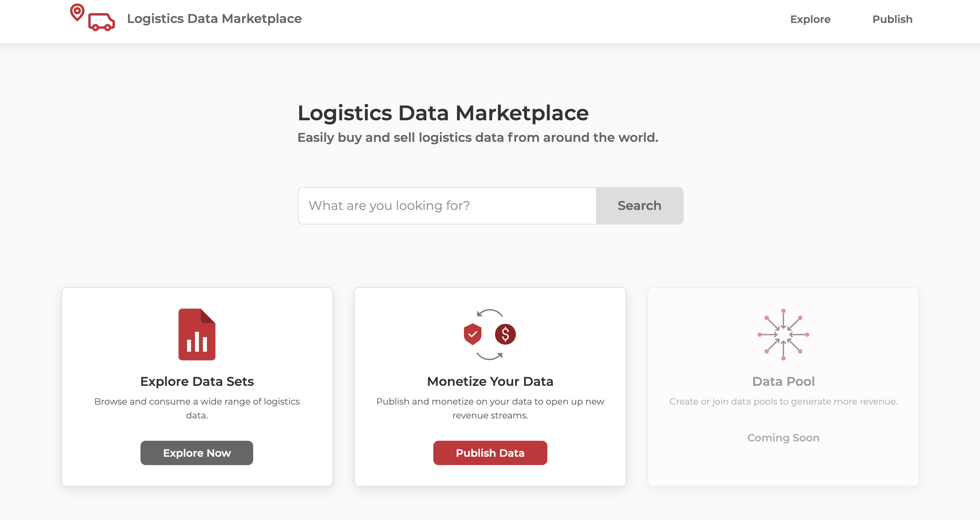This screenshot has height=520, width=980.
Task: Open the Publish menu item
Action: [x=892, y=19]
